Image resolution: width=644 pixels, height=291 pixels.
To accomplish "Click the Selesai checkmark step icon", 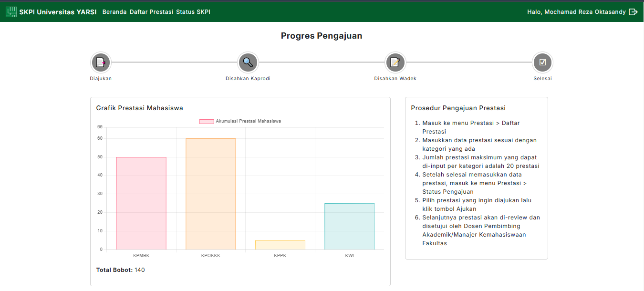I will click(542, 62).
